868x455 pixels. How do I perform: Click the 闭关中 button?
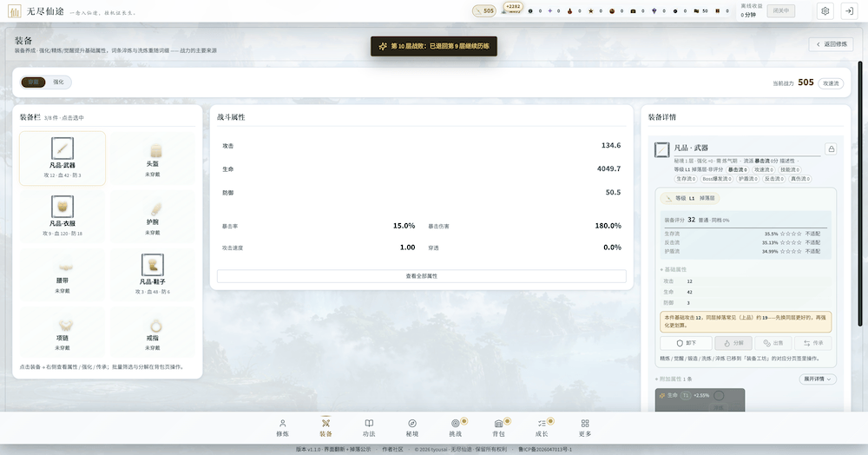(x=780, y=10)
